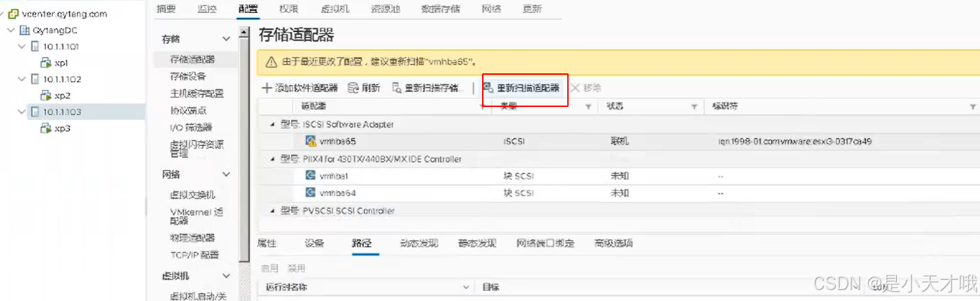Open I/O 筛选器 in the sidebar
This screenshot has height=301, width=980.
[x=191, y=128]
